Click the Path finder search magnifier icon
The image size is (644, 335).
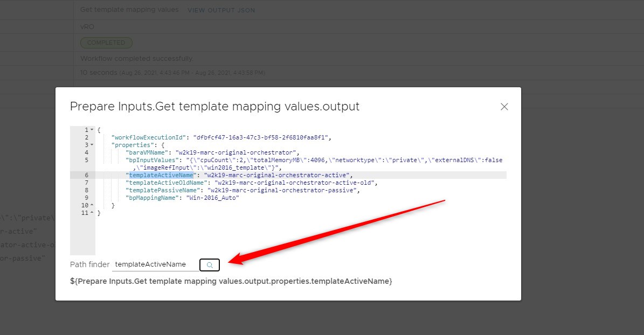(210, 265)
